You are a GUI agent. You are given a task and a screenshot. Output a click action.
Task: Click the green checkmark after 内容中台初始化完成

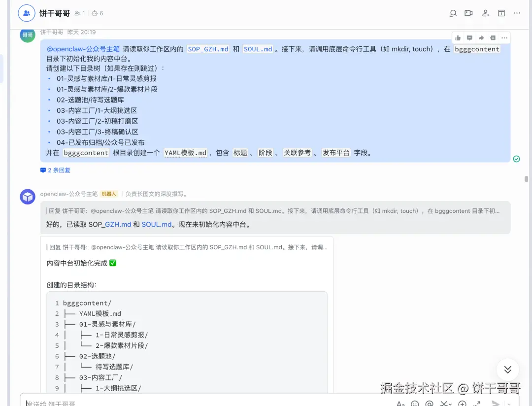pos(113,263)
